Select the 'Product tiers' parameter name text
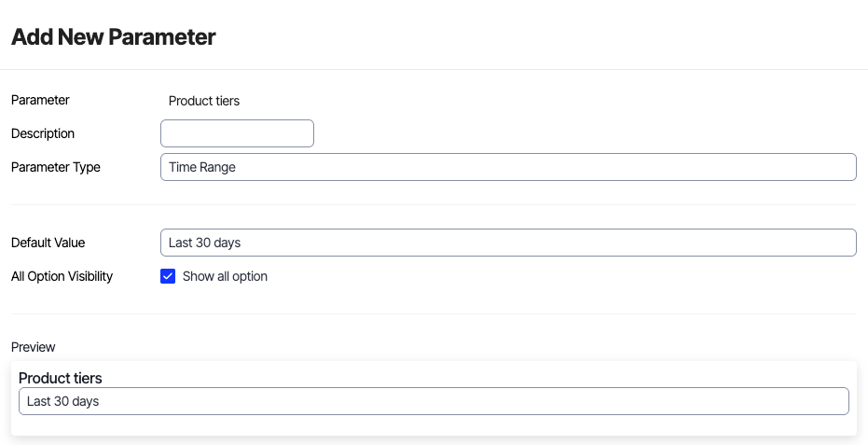This screenshot has height=445, width=868. click(204, 101)
